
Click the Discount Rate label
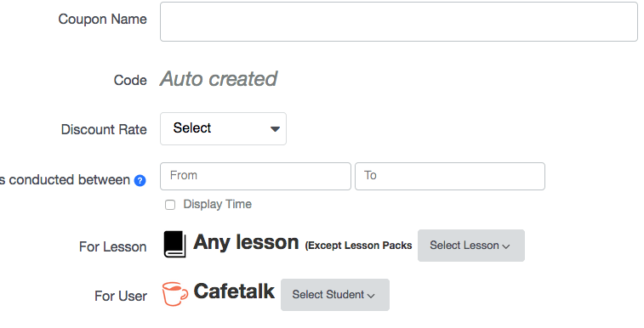pos(104,129)
